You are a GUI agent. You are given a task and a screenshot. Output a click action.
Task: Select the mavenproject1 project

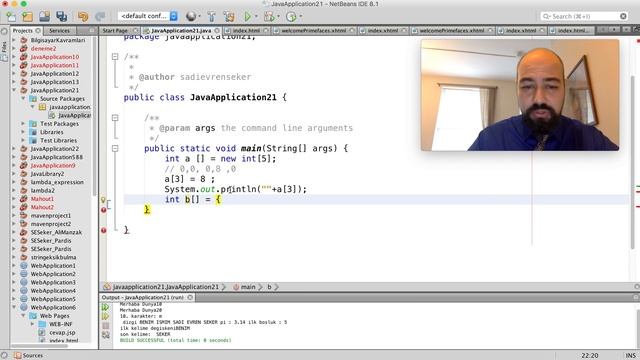51,216
